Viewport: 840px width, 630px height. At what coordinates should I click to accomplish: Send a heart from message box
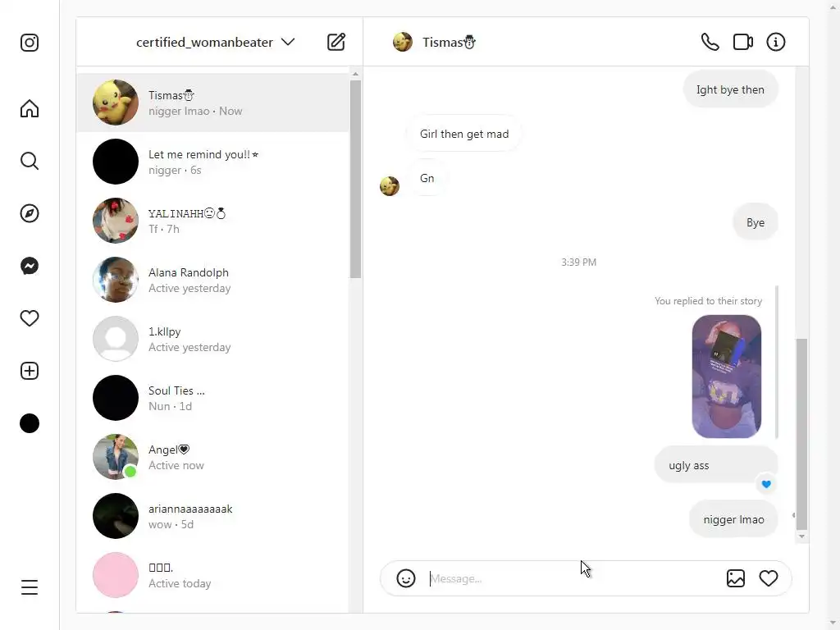coord(768,578)
